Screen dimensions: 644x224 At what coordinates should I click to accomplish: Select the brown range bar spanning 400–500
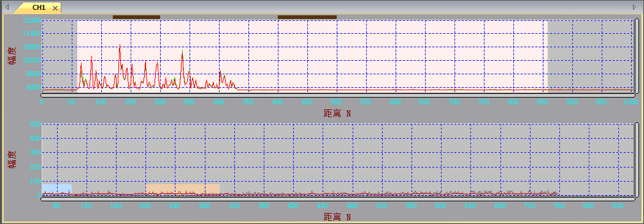tap(307, 17)
